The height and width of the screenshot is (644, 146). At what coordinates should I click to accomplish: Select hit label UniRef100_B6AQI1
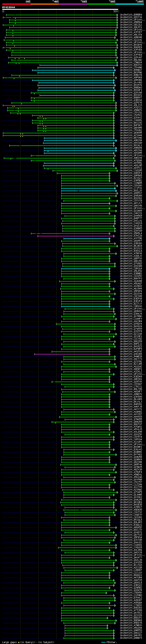(131, 575)
